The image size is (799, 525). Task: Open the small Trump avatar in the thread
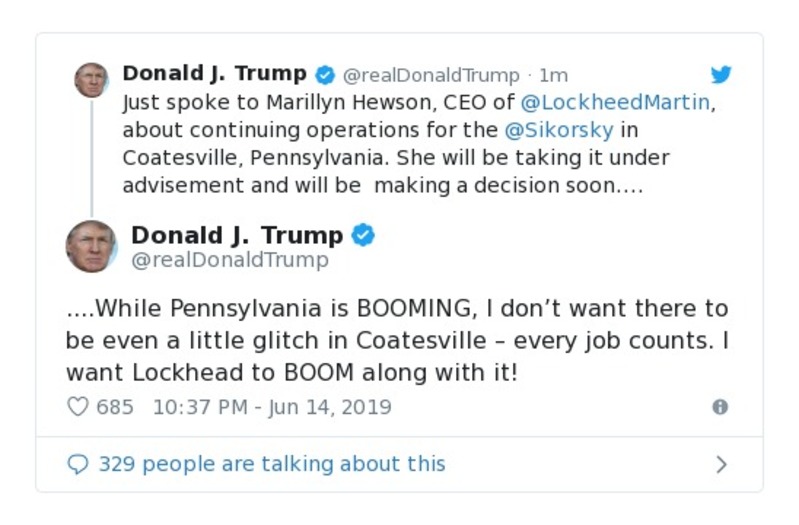91,80
